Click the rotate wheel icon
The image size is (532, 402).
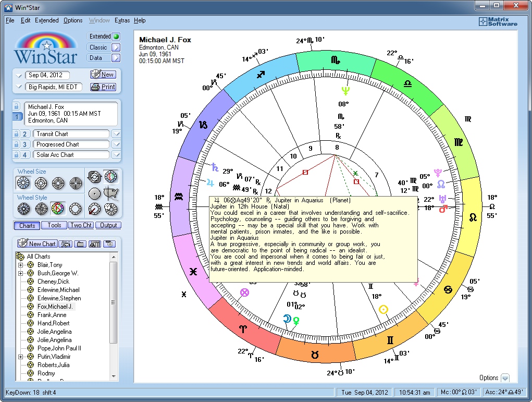pyautogui.click(x=94, y=177)
